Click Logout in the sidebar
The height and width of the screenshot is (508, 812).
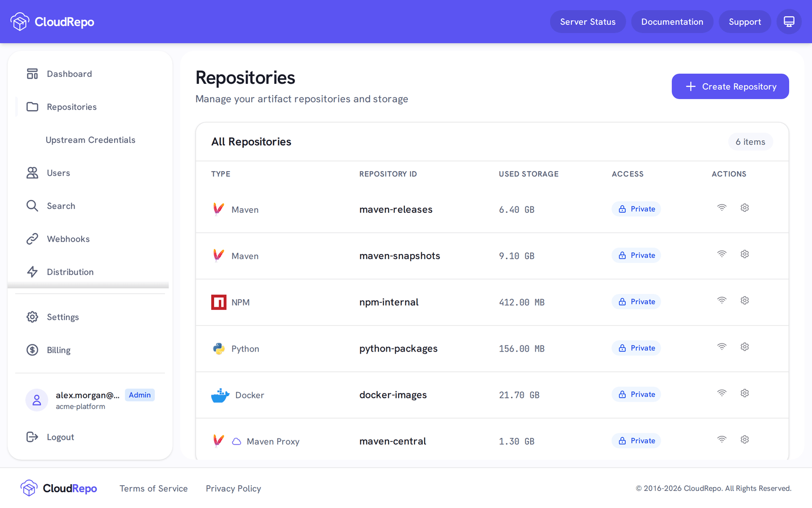click(x=90, y=437)
